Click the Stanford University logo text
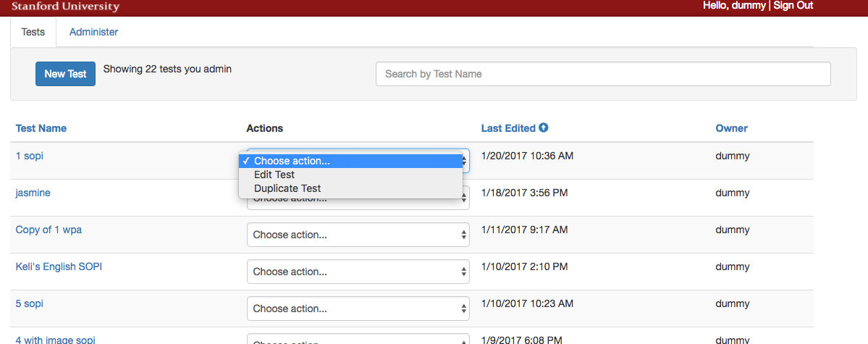Viewport: 868px width, 344px height. pos(65,7)
